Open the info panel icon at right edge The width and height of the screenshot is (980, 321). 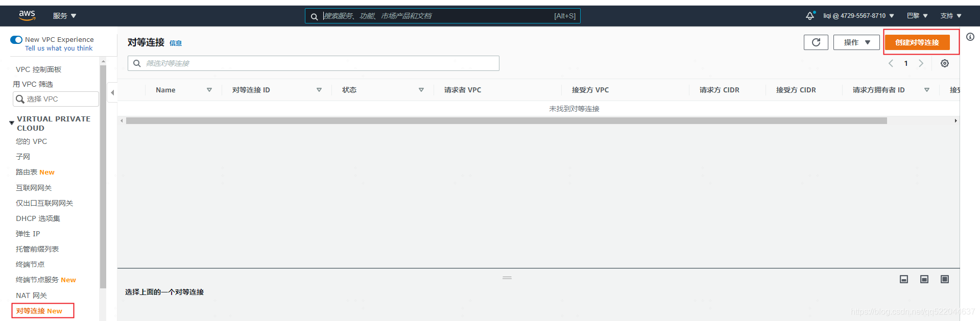click(x=970, y=37)
